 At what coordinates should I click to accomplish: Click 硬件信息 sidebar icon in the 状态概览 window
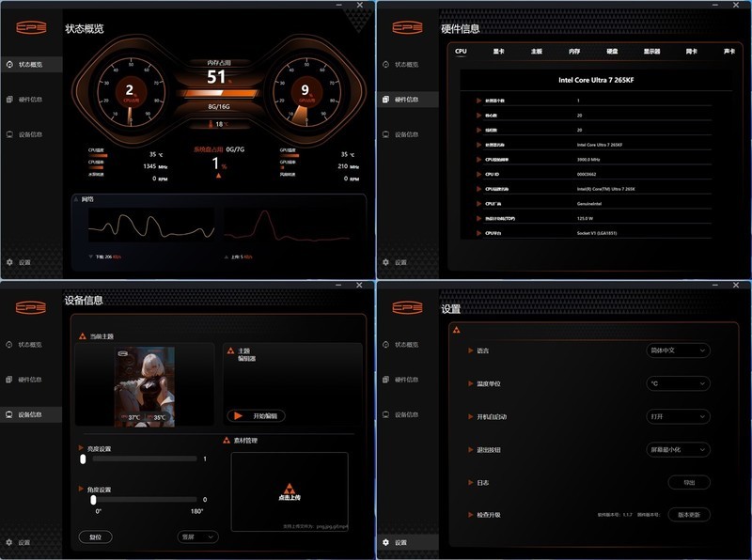point(9,100)
